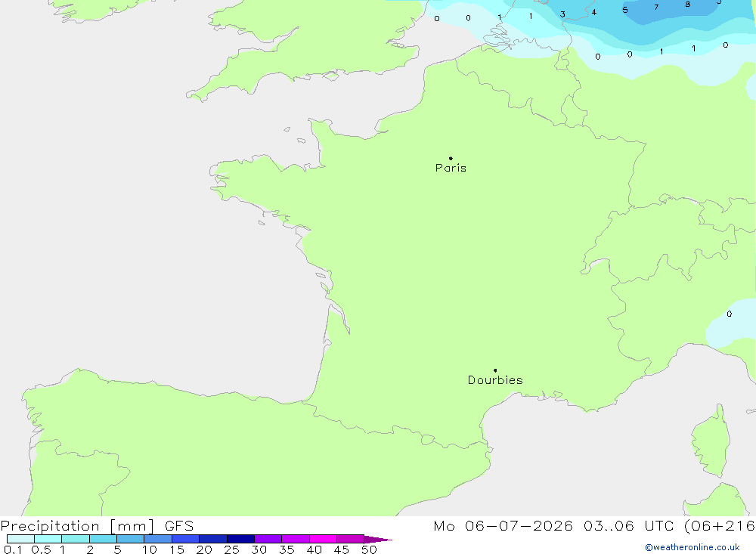Image resolution: width=756 pixels, height=554 pixels.
Task: Click the precipitation value 3 on the map
Action: [x=562, y=14]
